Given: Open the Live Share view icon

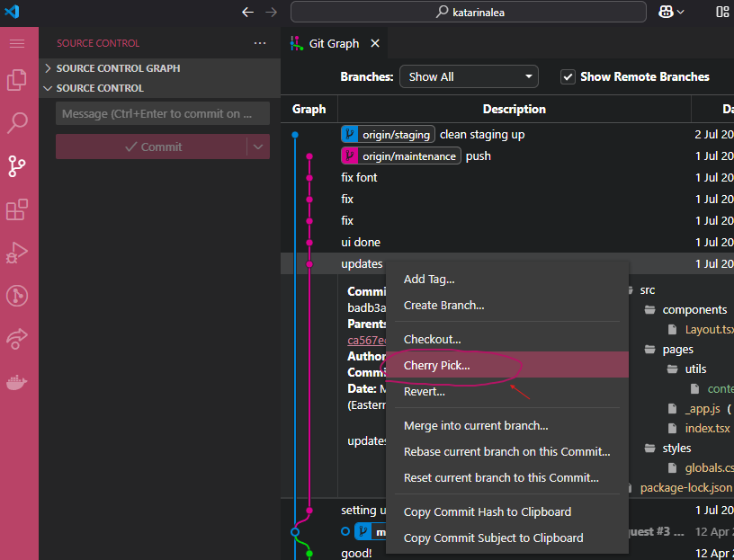Looking at the screenshot, I should tap(17, 339).
